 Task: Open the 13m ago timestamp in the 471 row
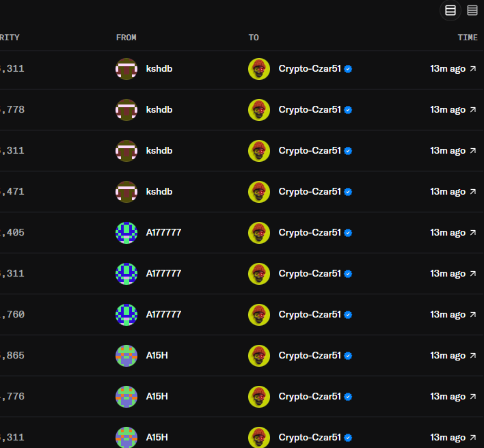[448, 191]
